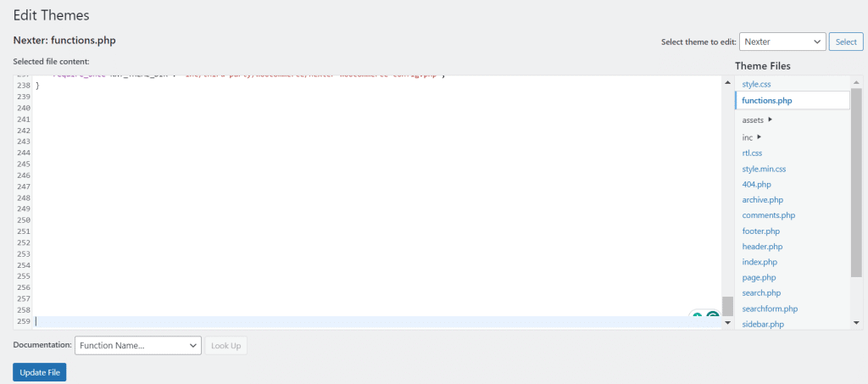Open the footer.php theme file
The height and width of the screenshot is (384, 868).
click(x=761, y=231)
